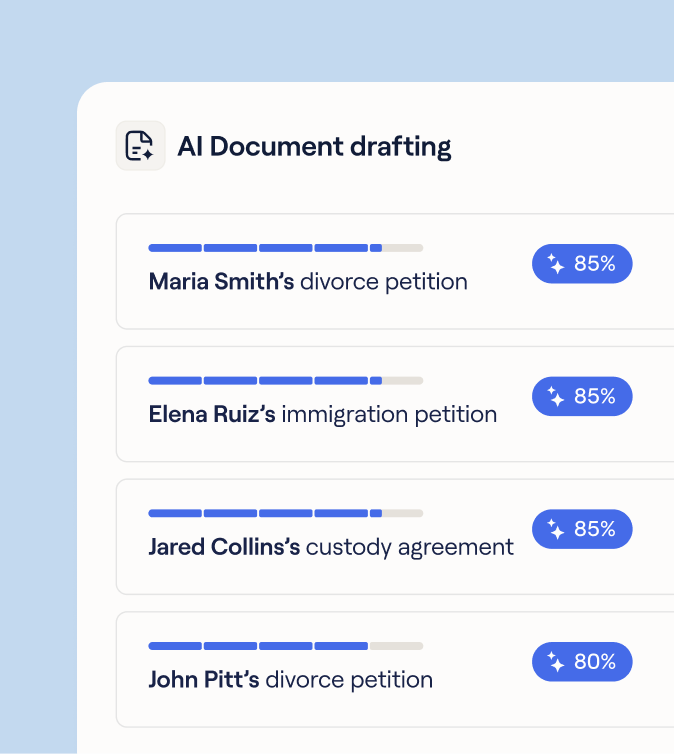Image resolution: width=674 pixels, height=754 pixels.
Task: Click the AI Document drafting icon
Action: click(140, 146)
